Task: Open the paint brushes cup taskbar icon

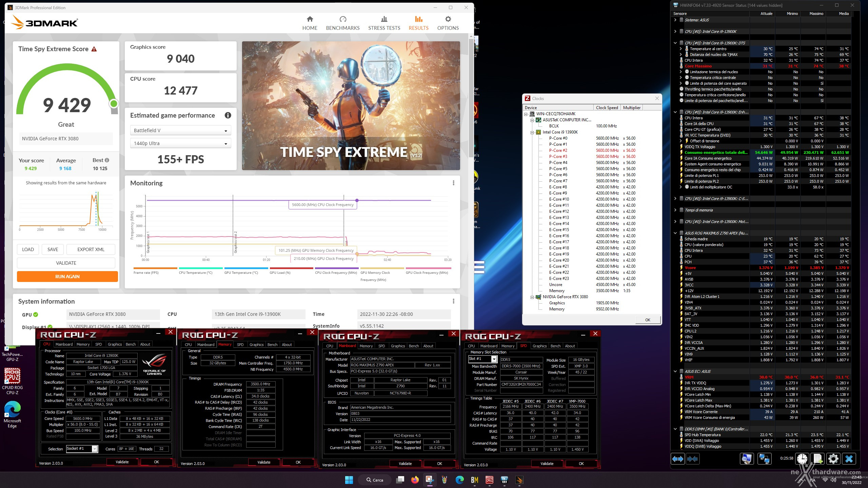Action: click(x=445, y=480)
